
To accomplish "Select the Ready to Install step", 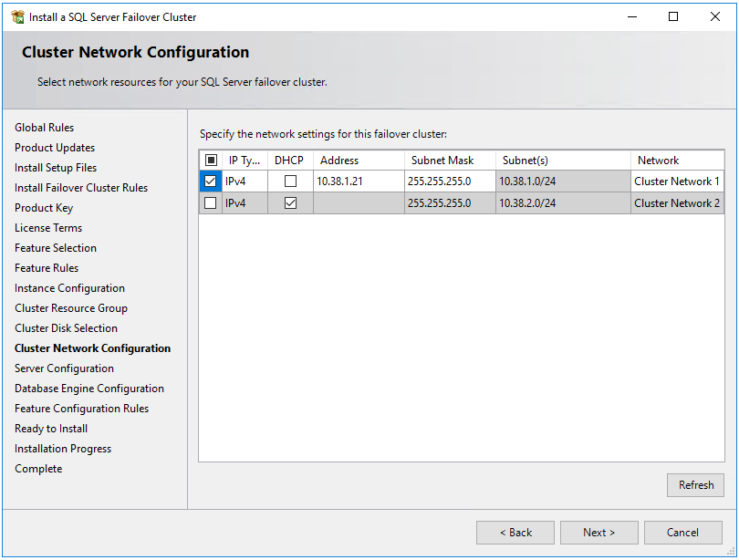I will point(50,428).
